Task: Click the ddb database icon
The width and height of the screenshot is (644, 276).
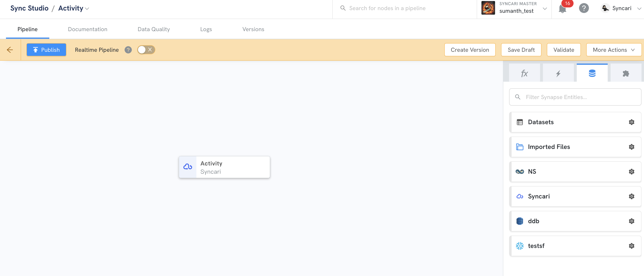Action: tap(519, 221)
